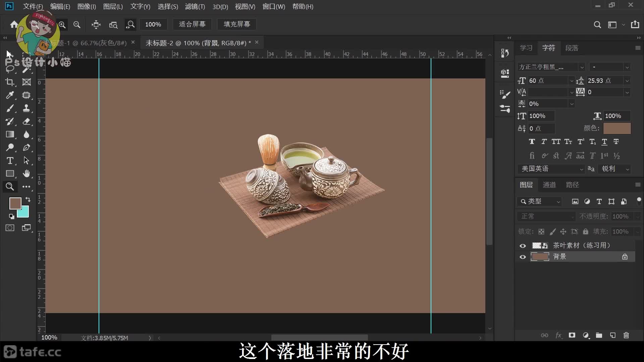Viewport: 644px width, 362px height.
Task: Select the Horizontal Type tool
Action: pos(10,161)
